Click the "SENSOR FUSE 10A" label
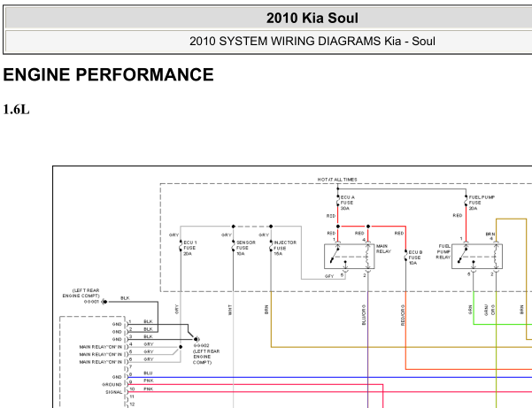Screen dimensions: 532x408 coord(246,248)
